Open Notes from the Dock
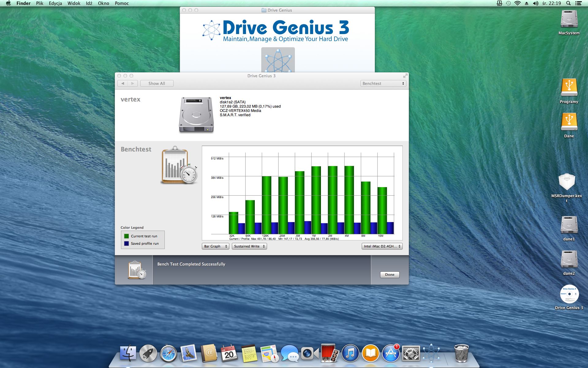588x368 pixels. click(249, 353)
